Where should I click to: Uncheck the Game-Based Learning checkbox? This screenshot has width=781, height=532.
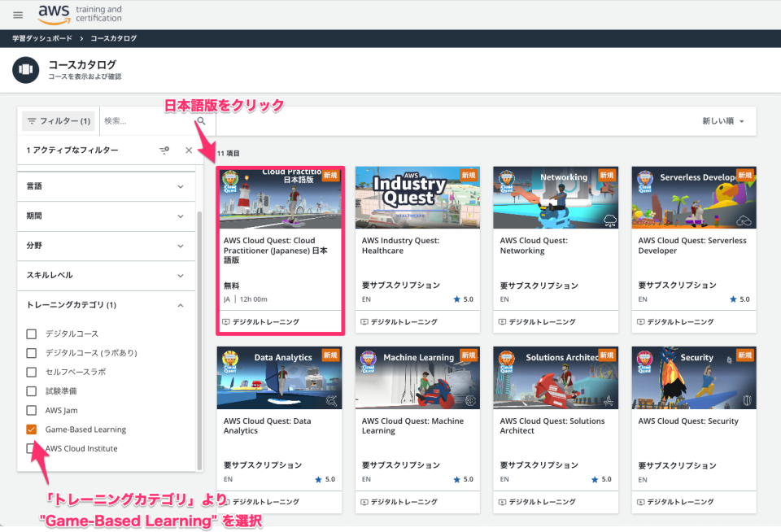click(32, 430)
